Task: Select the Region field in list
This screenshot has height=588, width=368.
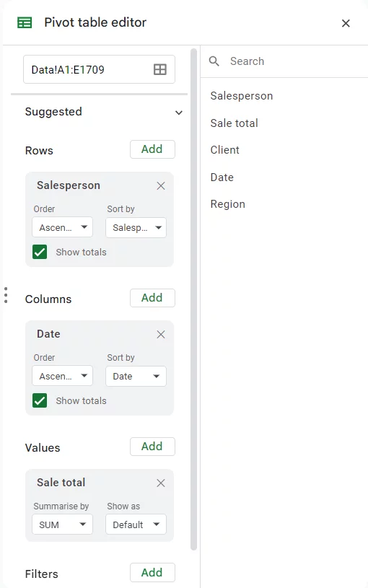Action: [x=228, y=204]
